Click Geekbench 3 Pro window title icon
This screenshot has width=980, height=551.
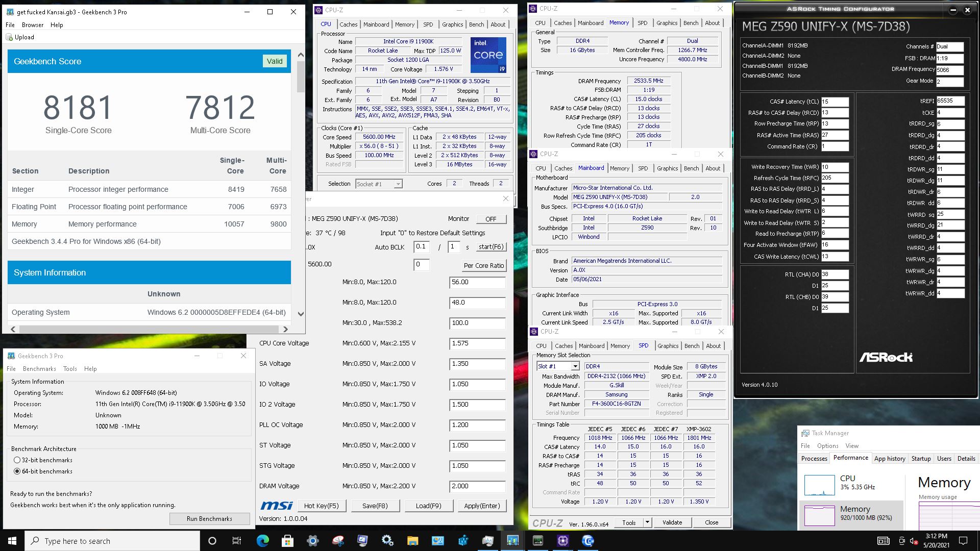coord(11,356)
